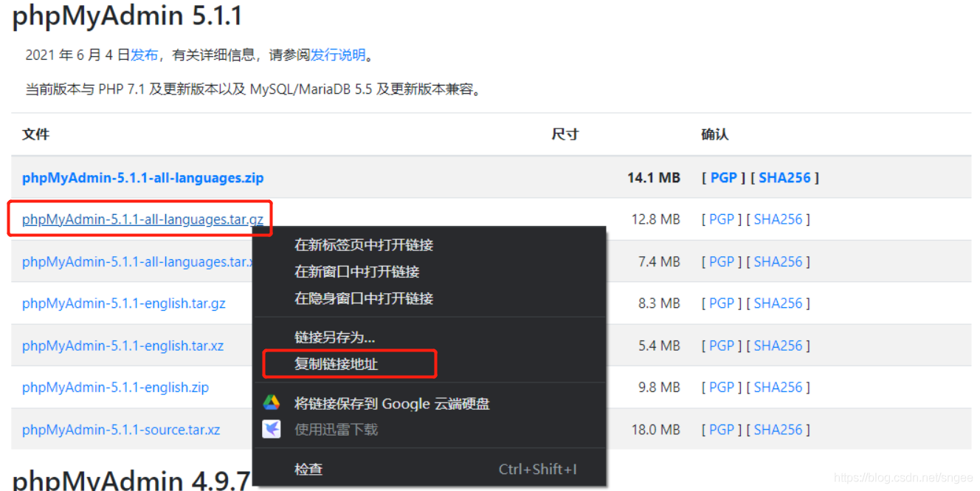This screenshot has height=491, width=980.
Task: Click the 18.0 MB size cell
Action: click(x=656, y=430)
